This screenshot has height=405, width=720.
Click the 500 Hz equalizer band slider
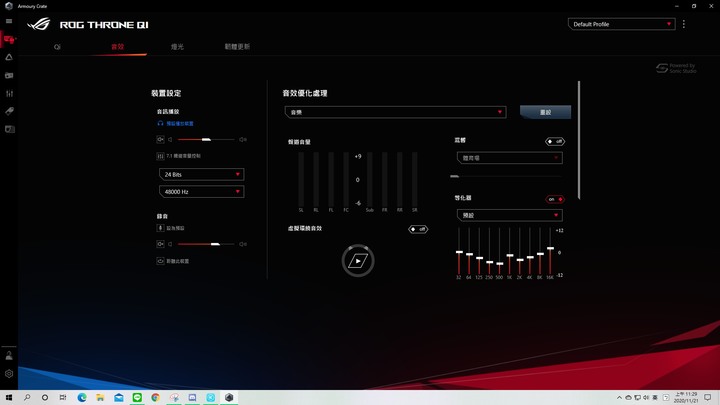[x=499, y=252]
